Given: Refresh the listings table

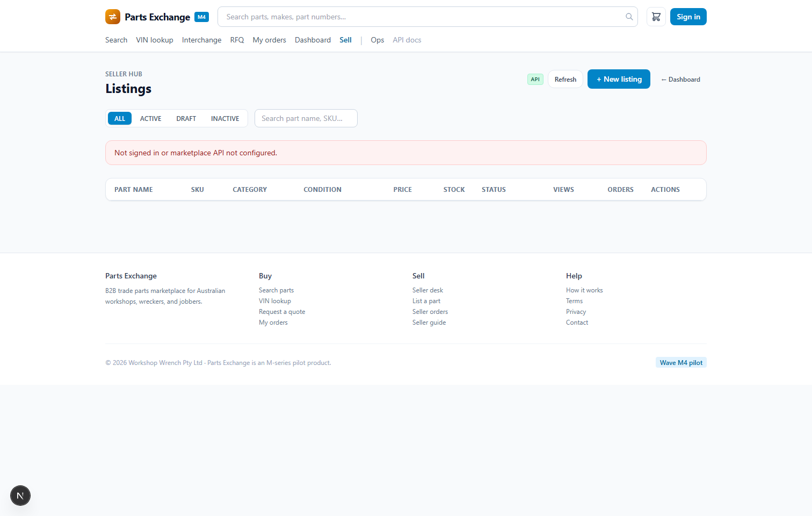Looking at the screenshot, I should click(565, 79).
